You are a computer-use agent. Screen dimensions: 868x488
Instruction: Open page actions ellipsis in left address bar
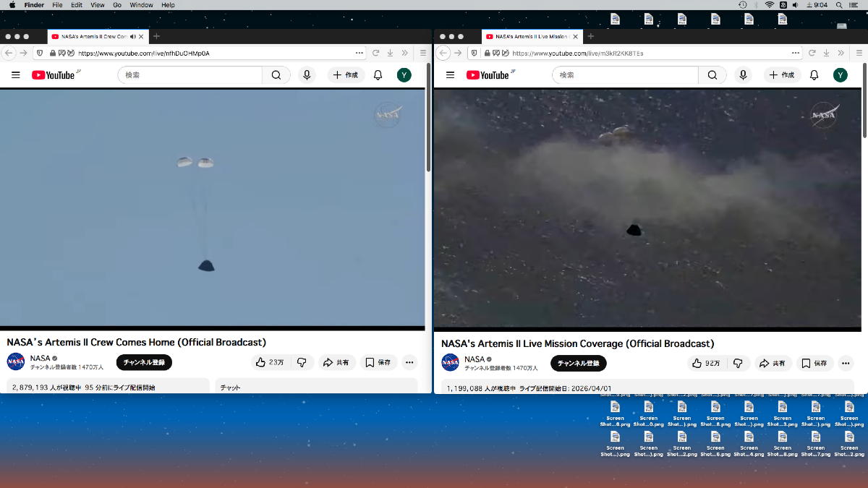[359, 53]
